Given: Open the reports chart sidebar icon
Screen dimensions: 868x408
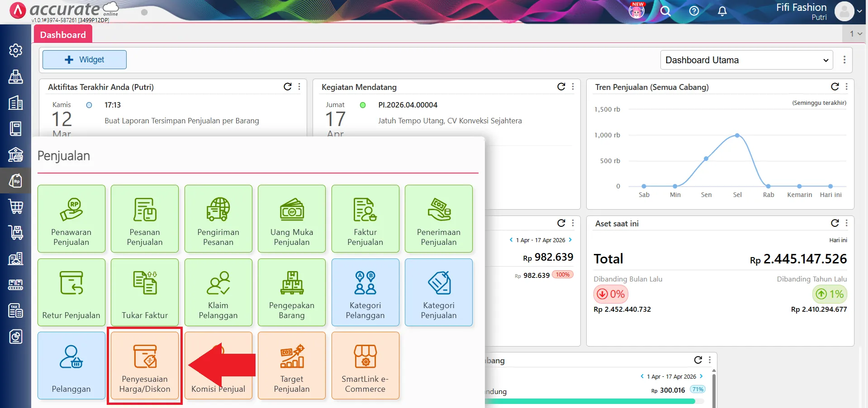Looking at the screenshot, I should [x=15, y=337].
